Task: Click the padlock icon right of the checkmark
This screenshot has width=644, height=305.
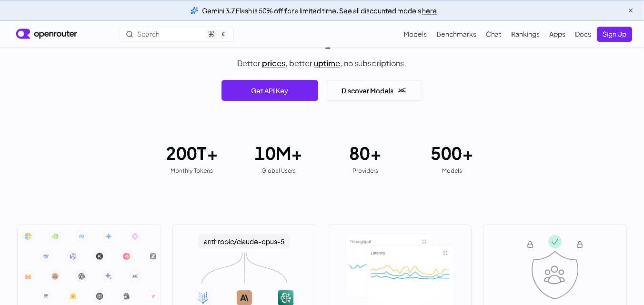Action: (x=580, y=245)
